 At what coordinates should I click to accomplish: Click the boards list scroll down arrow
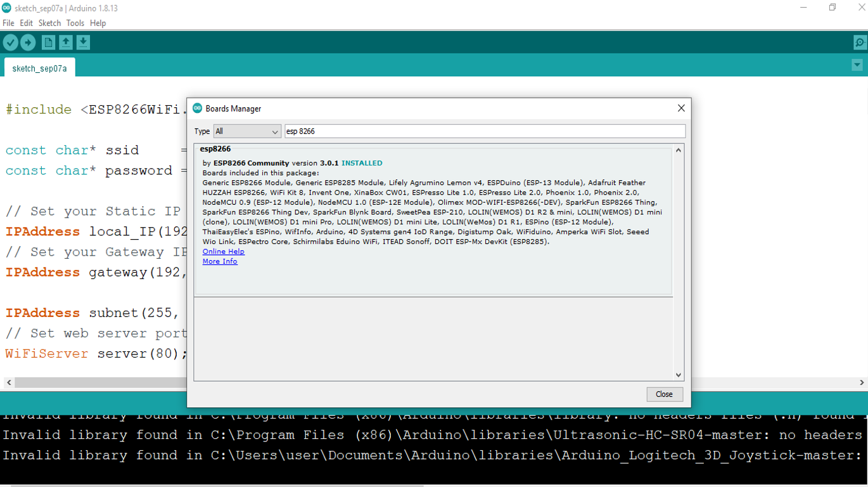(679, 375)
